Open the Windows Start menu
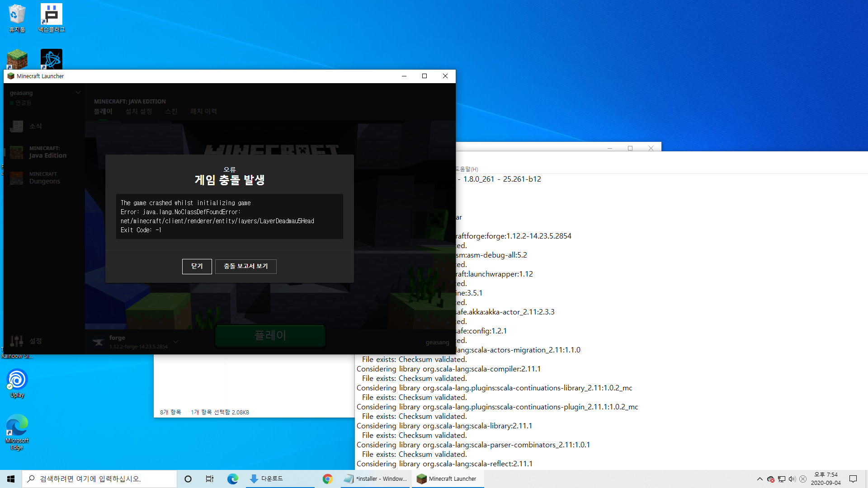The image size is (868, 488). point(11,479)
